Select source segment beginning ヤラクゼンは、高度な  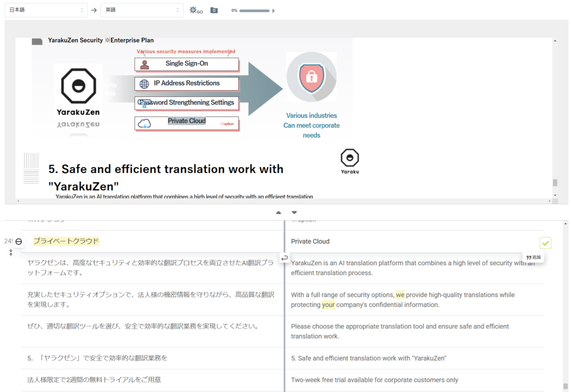tap(151, 268)
